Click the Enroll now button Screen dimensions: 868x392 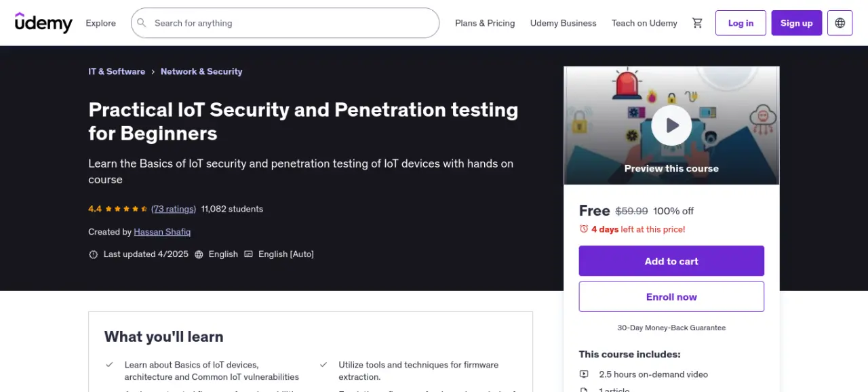point(671,297)
